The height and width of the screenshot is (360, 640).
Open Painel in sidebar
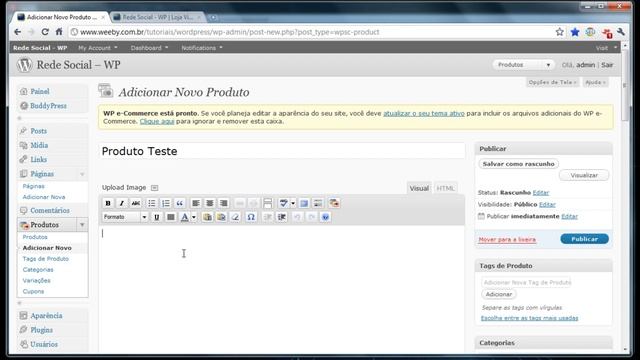40,91
